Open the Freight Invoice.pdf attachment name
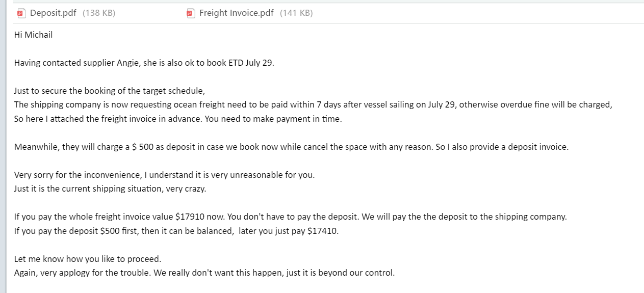The width and height of the screenshot is (644, 293). tap(236, 13)
